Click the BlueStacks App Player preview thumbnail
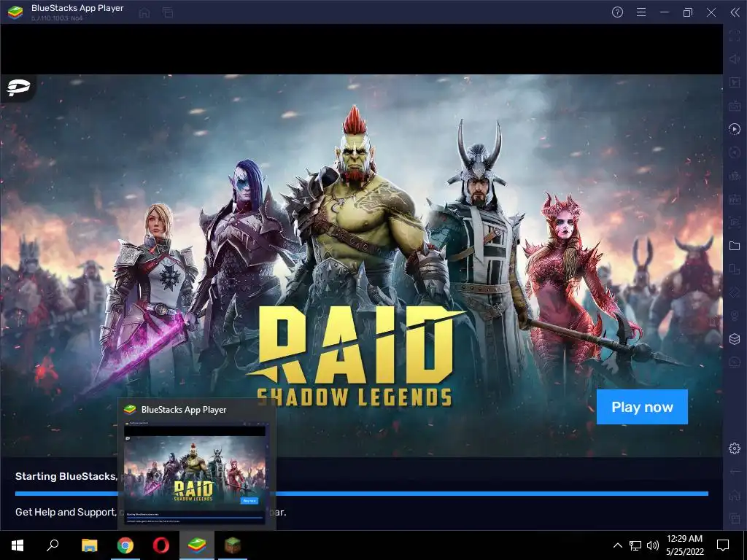This screenshot has width=747, height=560. point(194,474)
